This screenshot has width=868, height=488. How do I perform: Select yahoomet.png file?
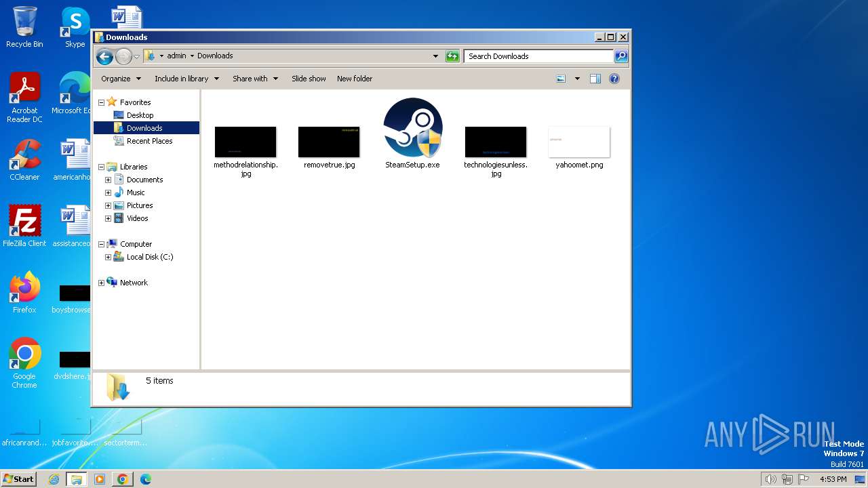(579, 147)
